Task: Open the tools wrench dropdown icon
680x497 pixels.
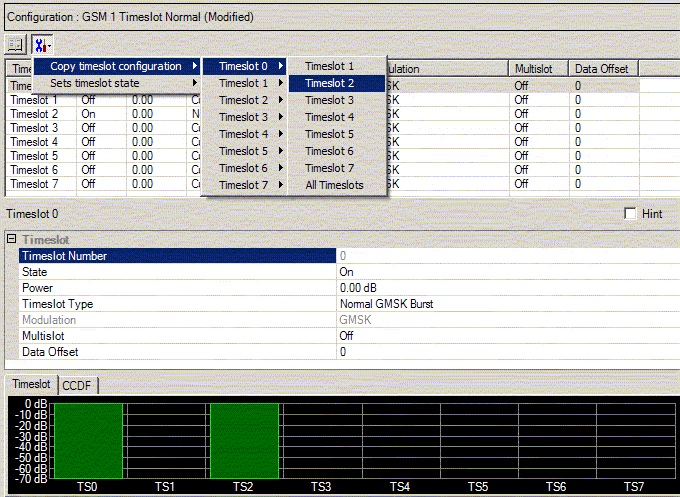Action: point(42,45)
